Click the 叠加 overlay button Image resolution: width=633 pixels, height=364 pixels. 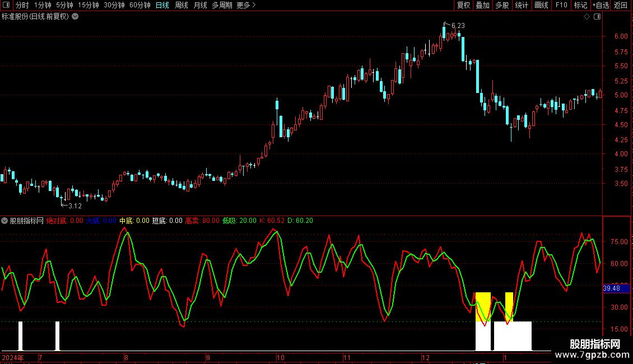click(x=483, y=5)
